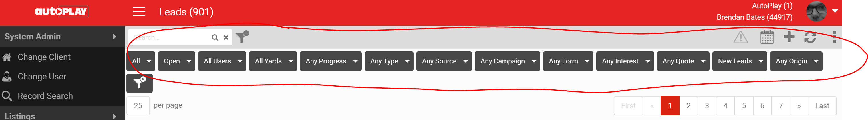Click the per page number field

[x=138, y=105]
